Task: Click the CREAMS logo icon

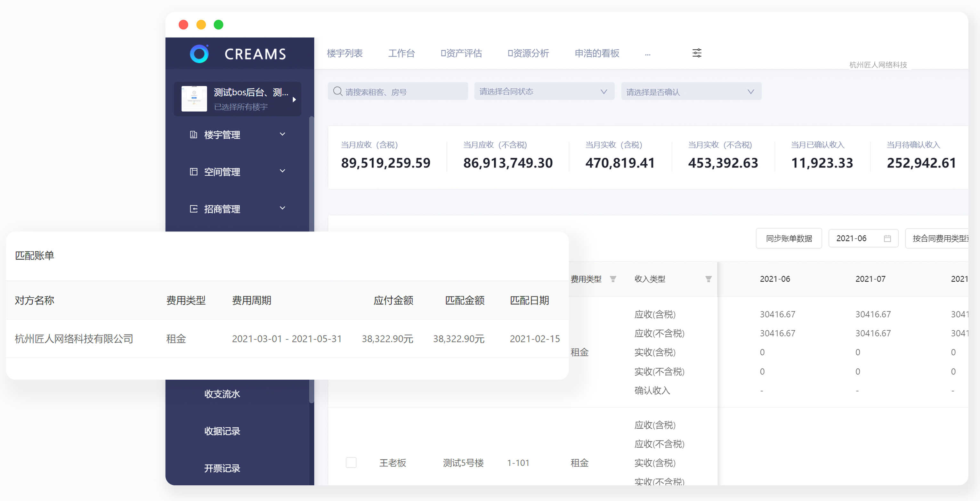Action: pos(199,54)
